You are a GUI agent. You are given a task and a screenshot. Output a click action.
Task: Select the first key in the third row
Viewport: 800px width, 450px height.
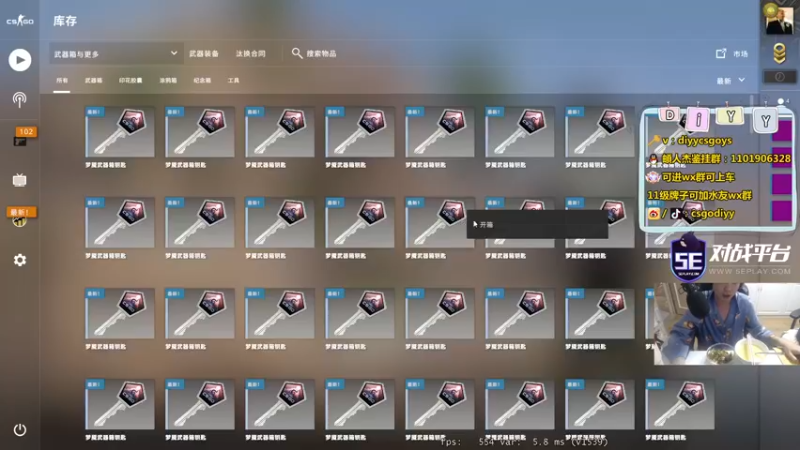[120, 313]
